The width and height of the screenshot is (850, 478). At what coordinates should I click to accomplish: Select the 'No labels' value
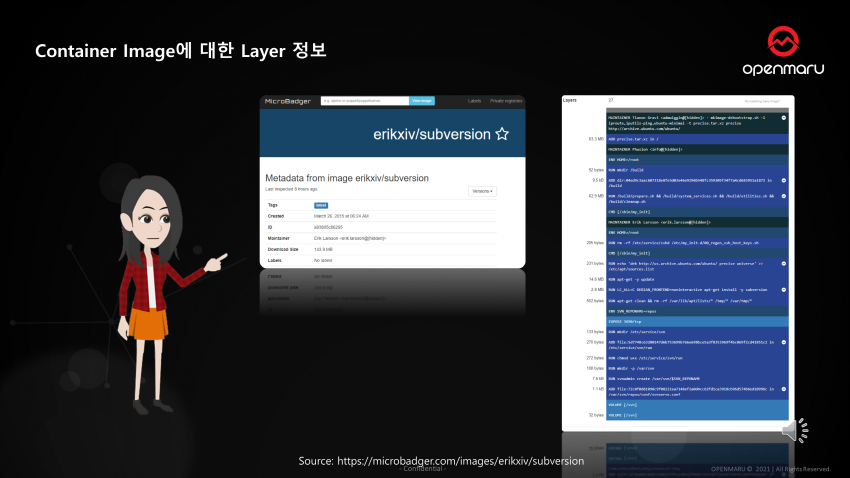[x=323, y=261]
